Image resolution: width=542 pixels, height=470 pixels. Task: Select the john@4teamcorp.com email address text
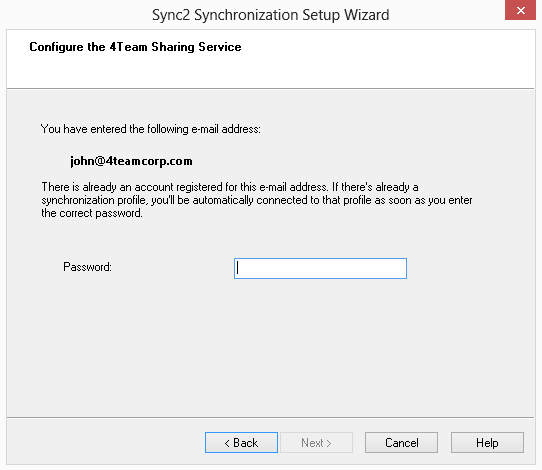point(131,161)
